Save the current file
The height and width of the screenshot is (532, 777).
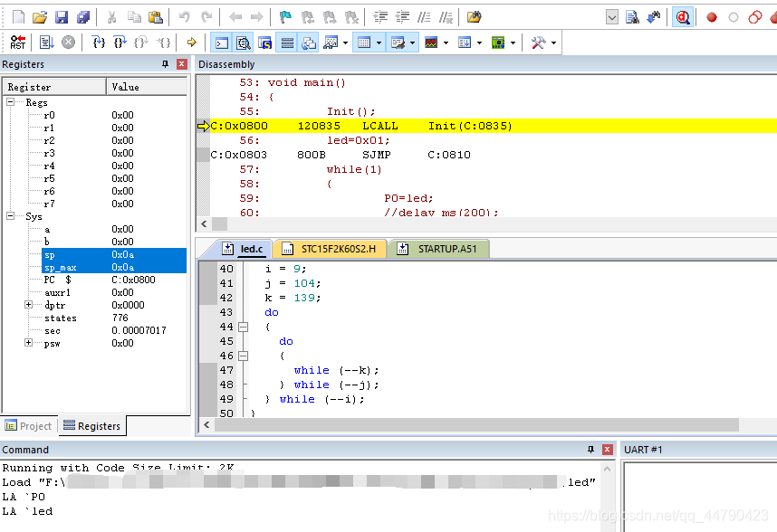point(62,17)
